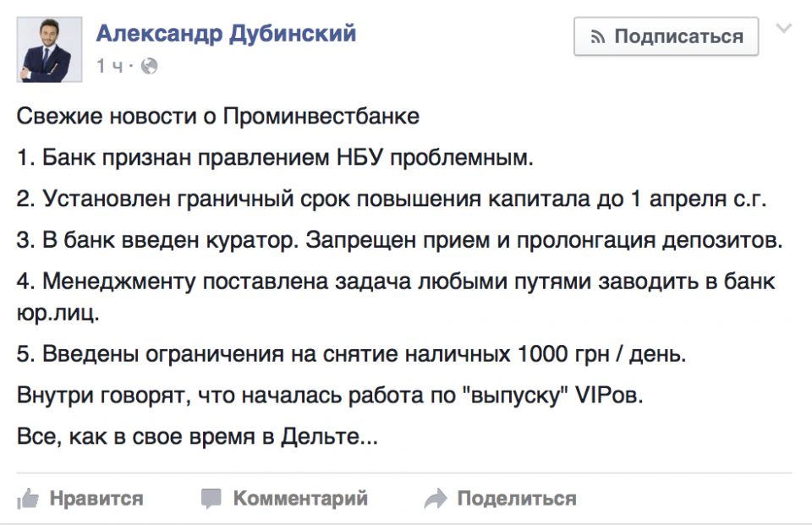Click the Нравится label
This screenshot has height=525, width=812.
pyautogui.click(x=96, y=499)
